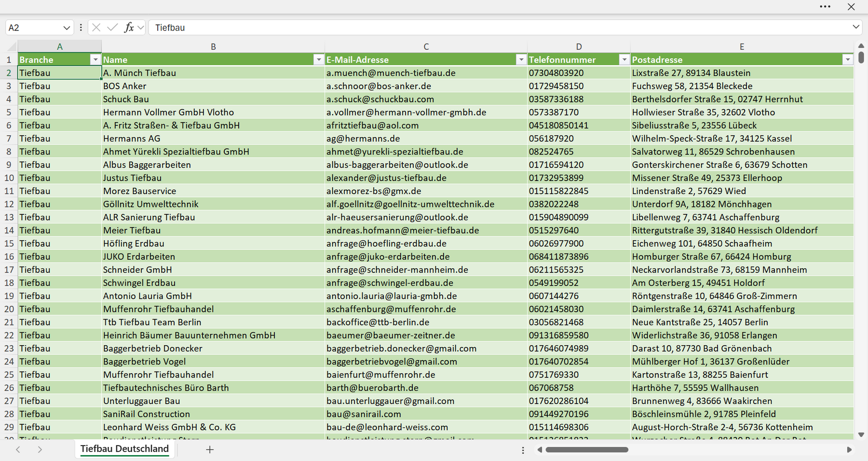Select phone number 015904890099
The image size is (868, 461).
(579, 217)
